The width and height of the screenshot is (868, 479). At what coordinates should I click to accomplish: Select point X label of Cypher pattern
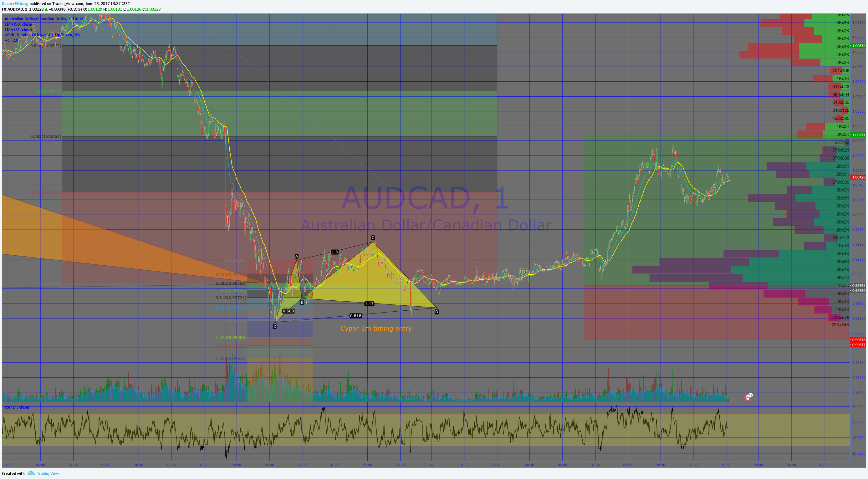[x=275, y=326]
